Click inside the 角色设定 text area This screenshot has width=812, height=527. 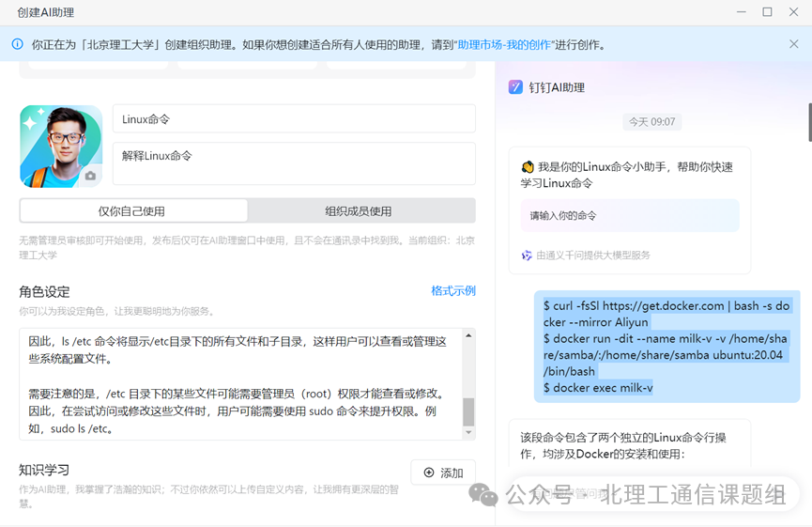pos(241,384)
